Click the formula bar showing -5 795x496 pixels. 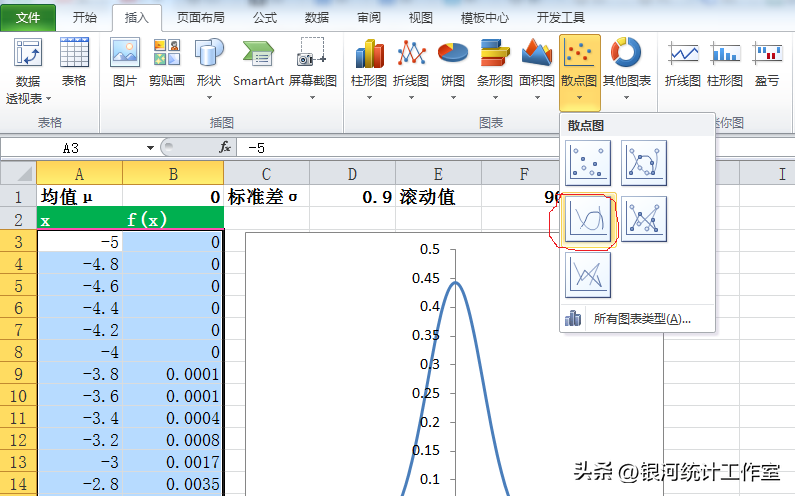398,148
